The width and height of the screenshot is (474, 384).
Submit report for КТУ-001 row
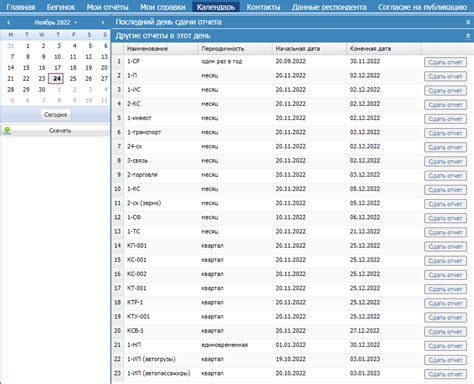pos(445,317)
